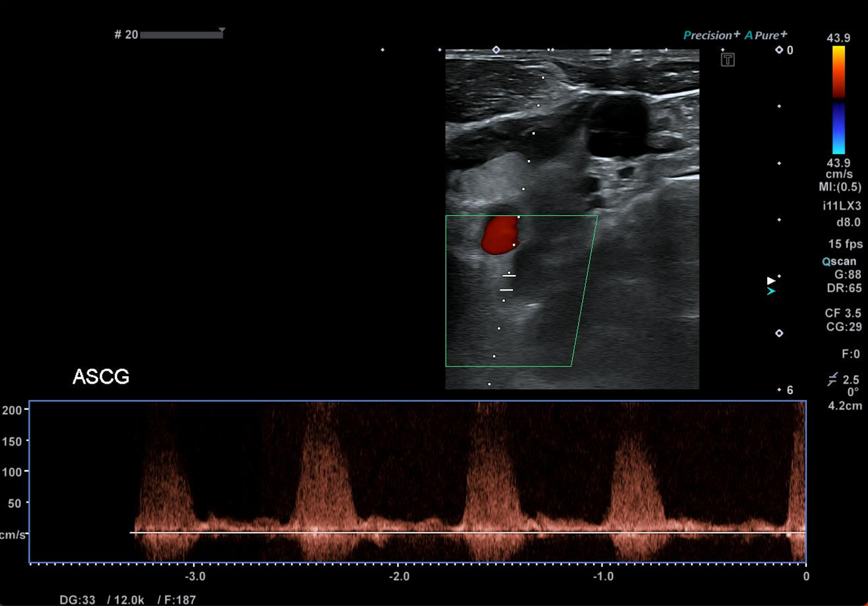
Task: Click the white focus arrow marker
Action: [771, 281]
